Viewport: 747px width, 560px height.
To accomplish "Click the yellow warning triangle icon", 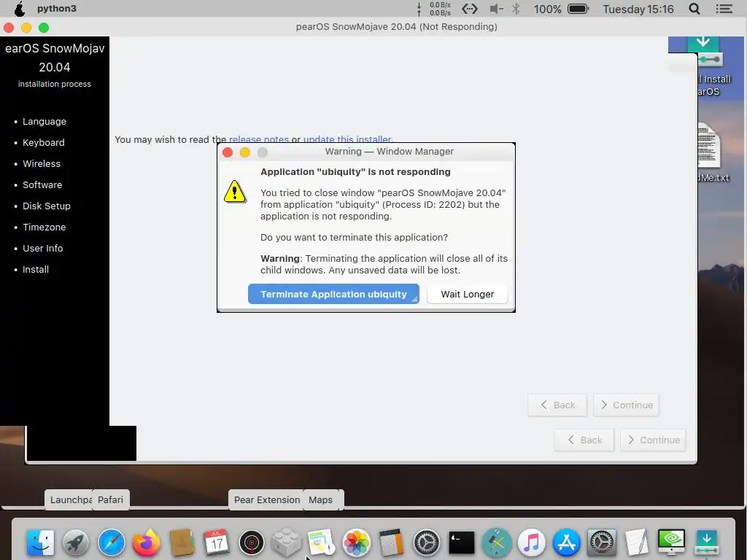I will (x=235, y=192).
